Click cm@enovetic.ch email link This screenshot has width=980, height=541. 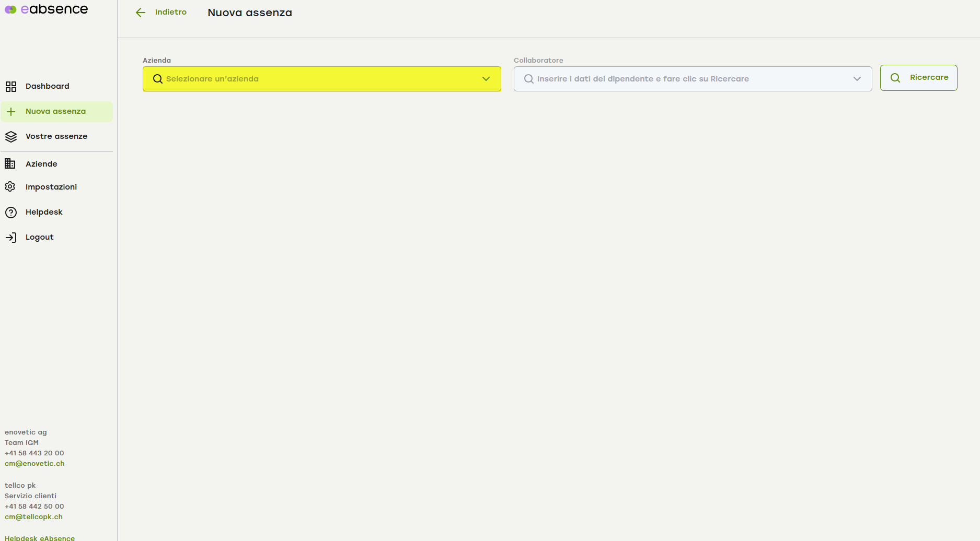click(34, 464)
